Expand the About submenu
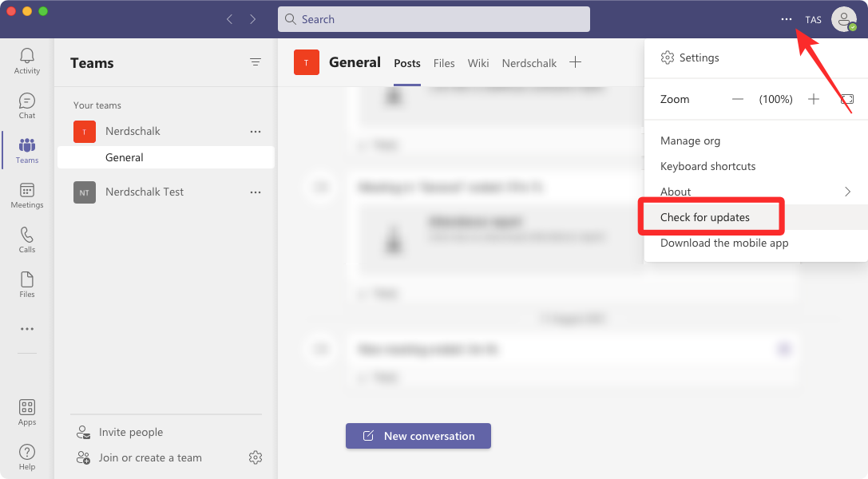The height and width of the screenshot is (479, 868). pos(676,192)
